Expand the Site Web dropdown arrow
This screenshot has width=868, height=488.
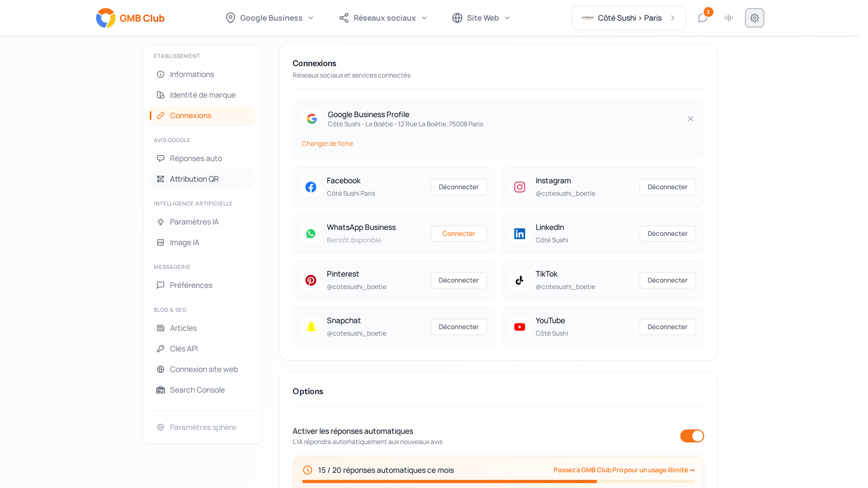[507, 18]
